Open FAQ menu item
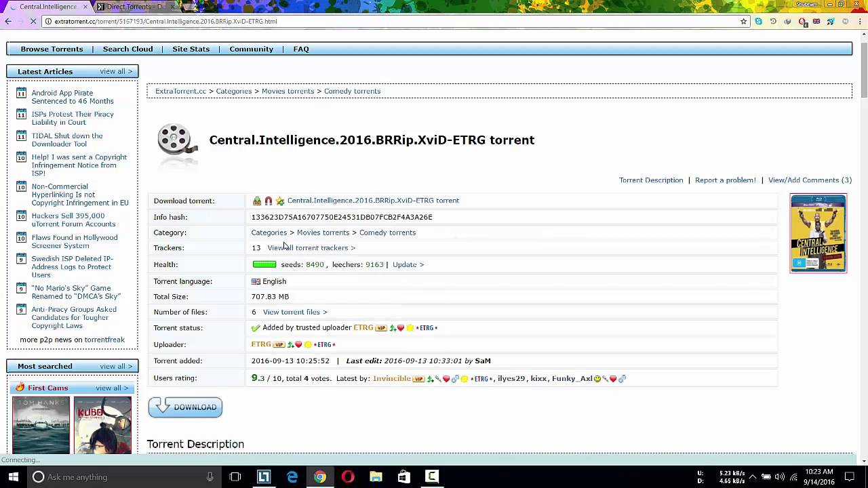Image resolution: width=868 pixels, height=488 pixels. [301, 49]
